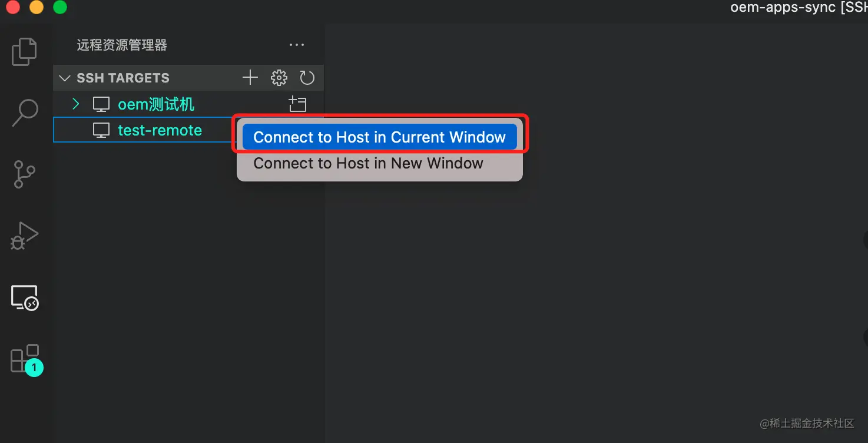Screen dimensions: 868x443
Task: Expand the oem测试机 host entry
Action: pos(75,104)
